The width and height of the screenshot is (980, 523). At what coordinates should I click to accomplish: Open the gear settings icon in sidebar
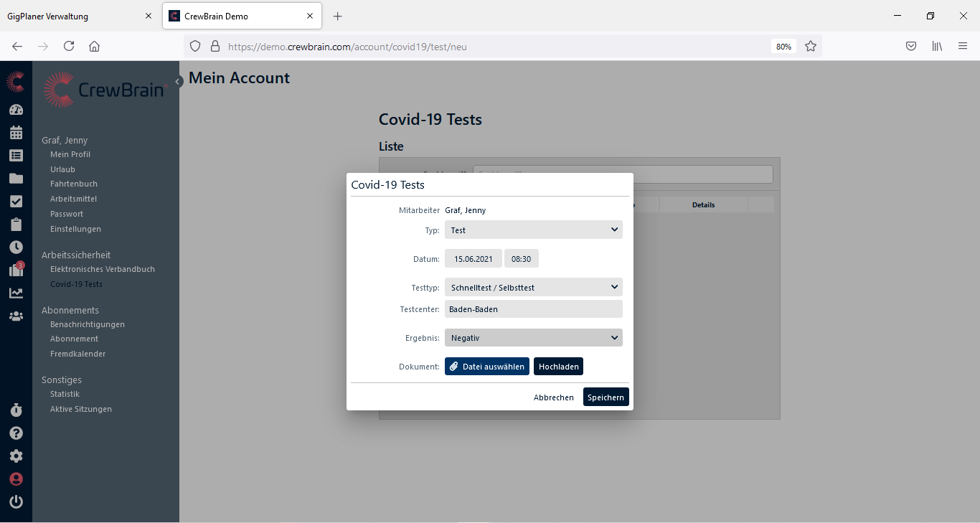pyautogui.click(x=16, y=456)
